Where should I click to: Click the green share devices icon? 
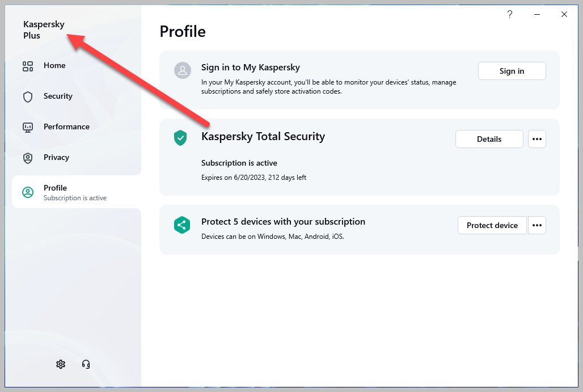(x=182, y=225)
